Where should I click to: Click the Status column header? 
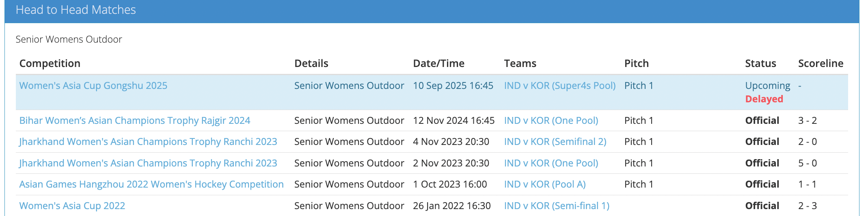point(760,63)
